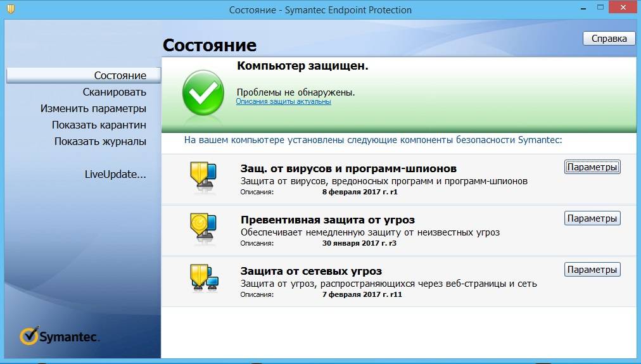Open Изменить параметры in the sidebar

(93, 109)
